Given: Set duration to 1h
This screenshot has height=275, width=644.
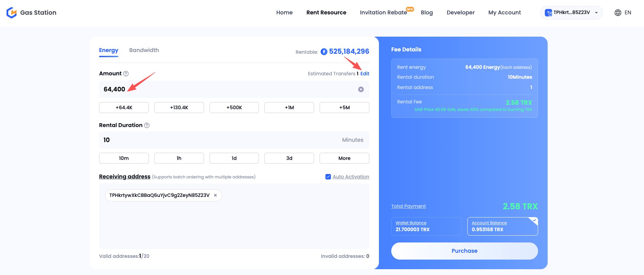Looking at the screenshot, I should pos(179,158).
